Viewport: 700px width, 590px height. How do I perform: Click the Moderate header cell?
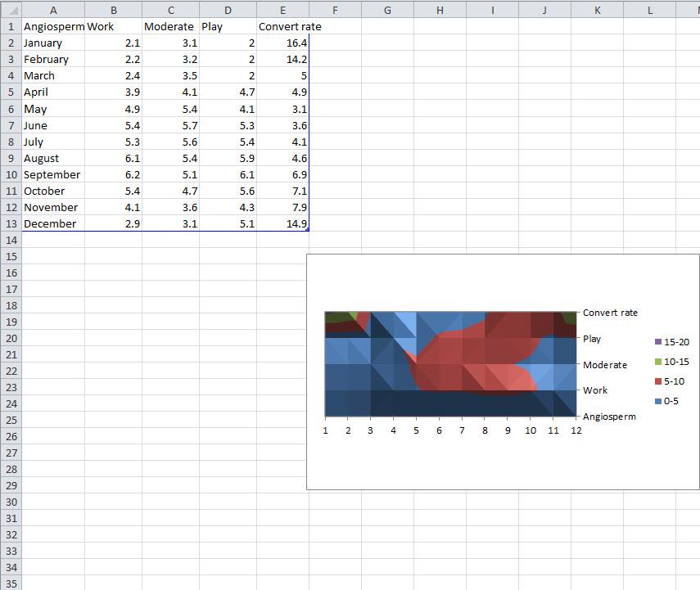[170, 26]
